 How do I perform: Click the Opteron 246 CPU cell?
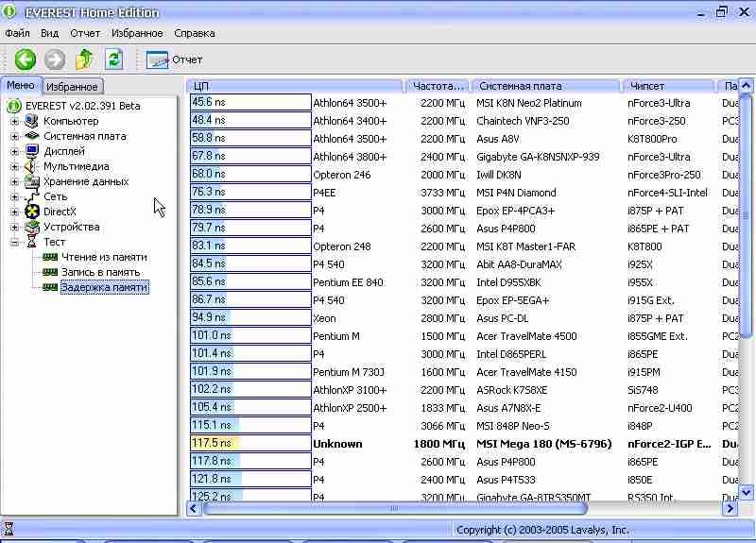(x=342, y=175)
